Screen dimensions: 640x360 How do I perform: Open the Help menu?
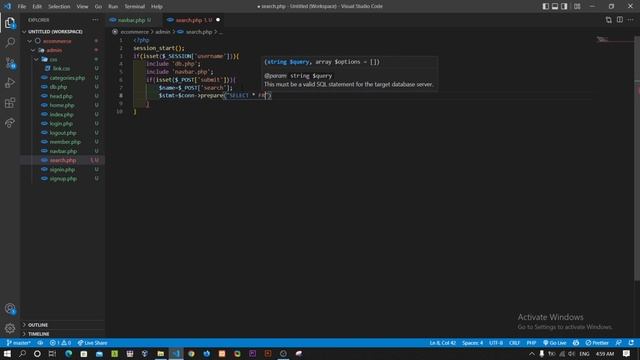point(157,6)
